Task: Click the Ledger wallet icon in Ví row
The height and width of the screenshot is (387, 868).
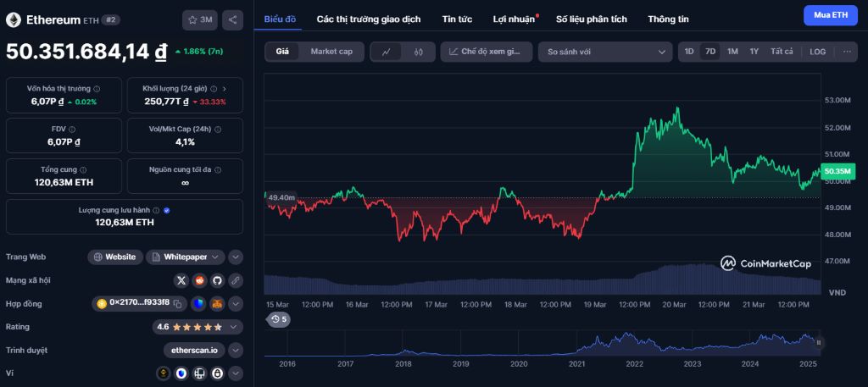Action: pos(199,373)
